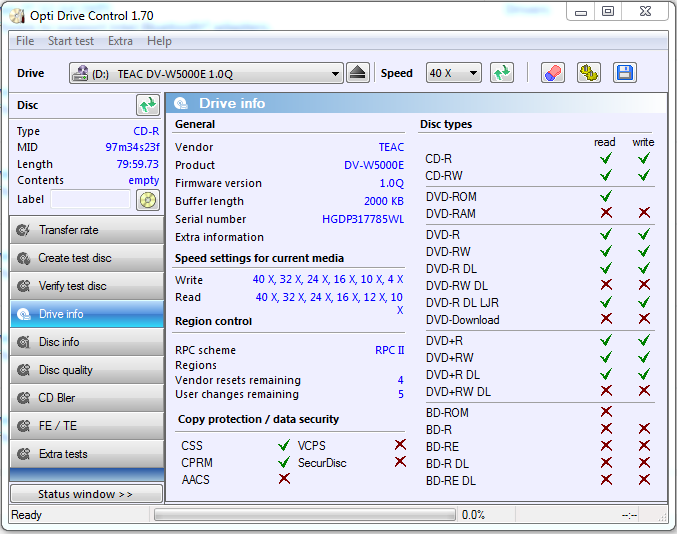This screenshot has width=677, height=534.
Task: Open the FE / TE test
Action: [87, 426]
